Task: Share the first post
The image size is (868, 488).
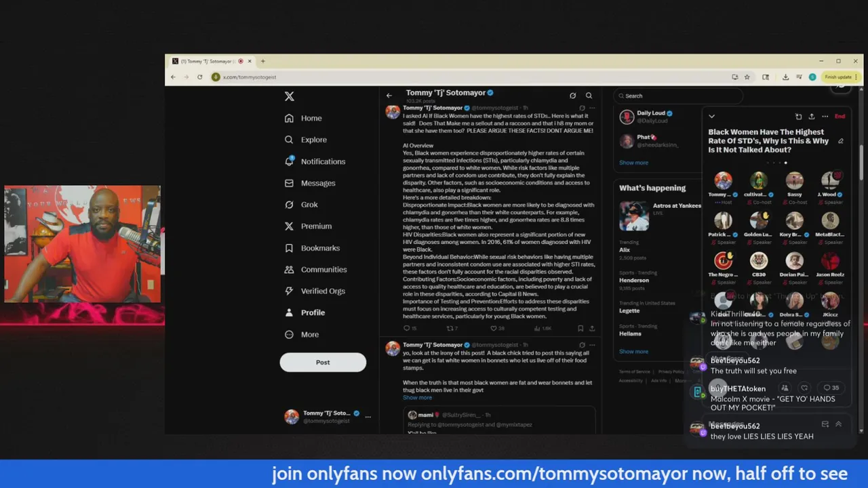Action: (x=592, y=328)
